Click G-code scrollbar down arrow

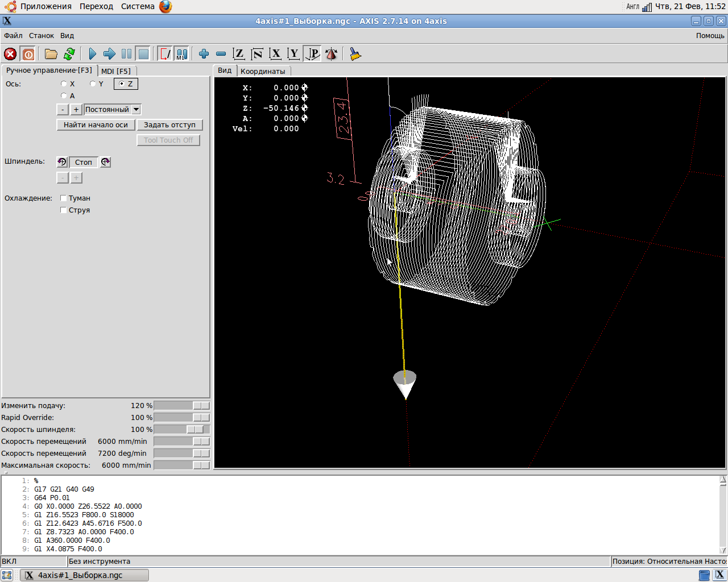[x=723, y=550]
